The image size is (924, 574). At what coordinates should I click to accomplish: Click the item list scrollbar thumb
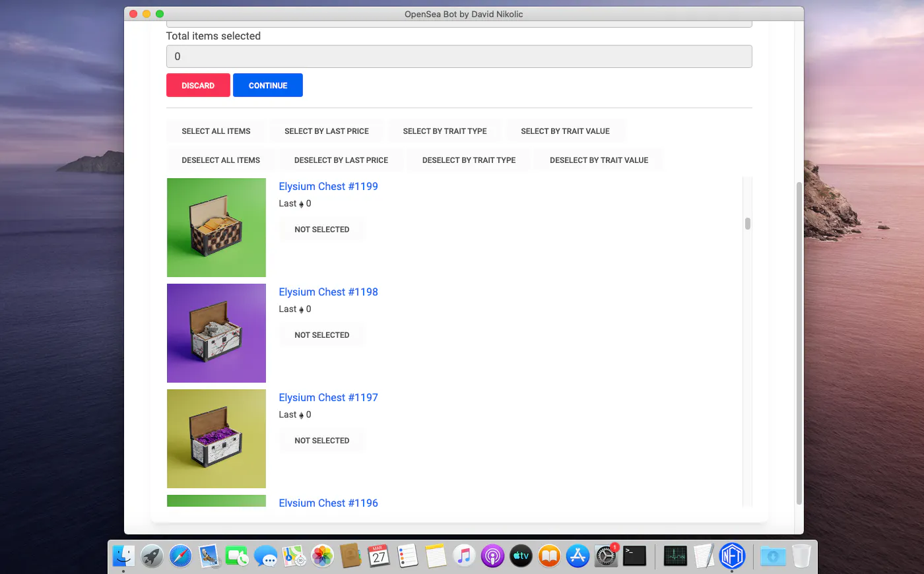tap(748, 224)
